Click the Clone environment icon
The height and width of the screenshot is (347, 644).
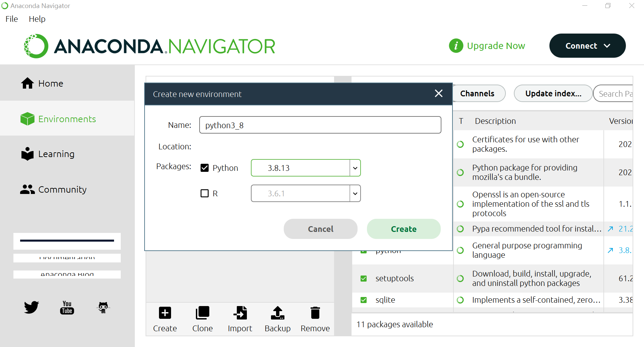202,313
